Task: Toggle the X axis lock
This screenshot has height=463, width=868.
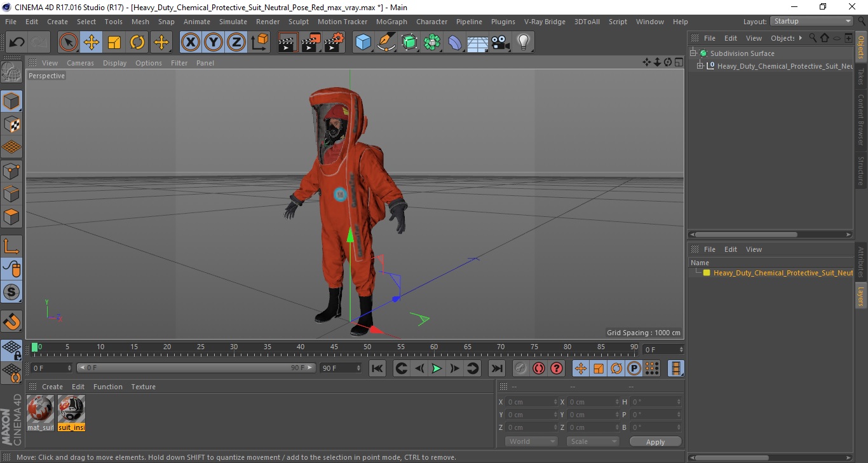Action: pyautogui.click(x=190, y=43)
